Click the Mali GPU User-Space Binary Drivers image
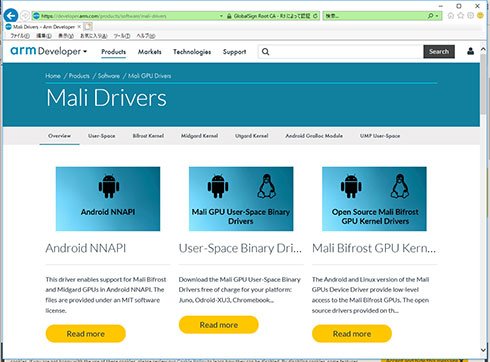Image resolution: width=490 pixels, height=362 pixels. [241, 199]
